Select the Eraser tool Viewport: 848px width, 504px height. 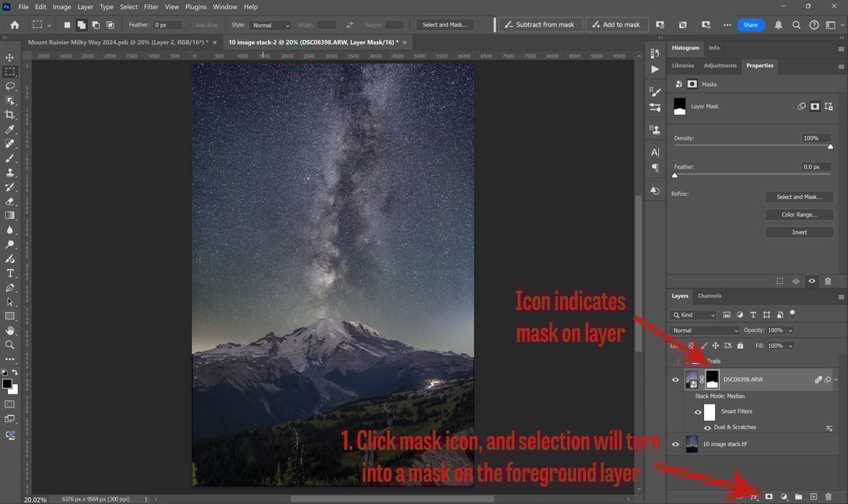pos(10,201)
